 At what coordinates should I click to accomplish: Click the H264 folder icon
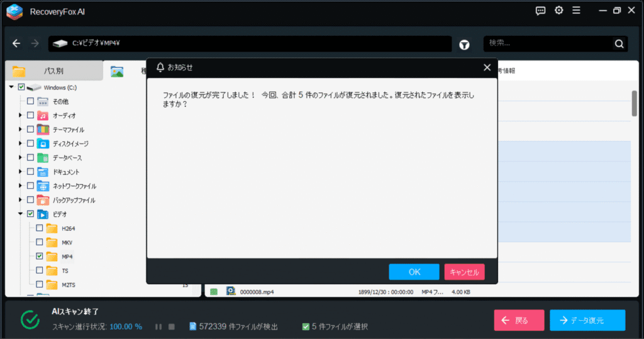[52, 228]
